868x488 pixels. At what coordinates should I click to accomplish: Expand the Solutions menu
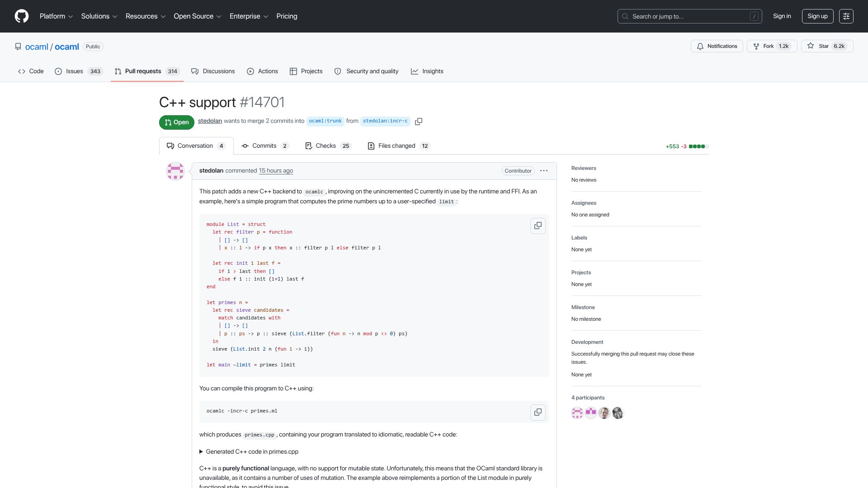click(99, 16)
